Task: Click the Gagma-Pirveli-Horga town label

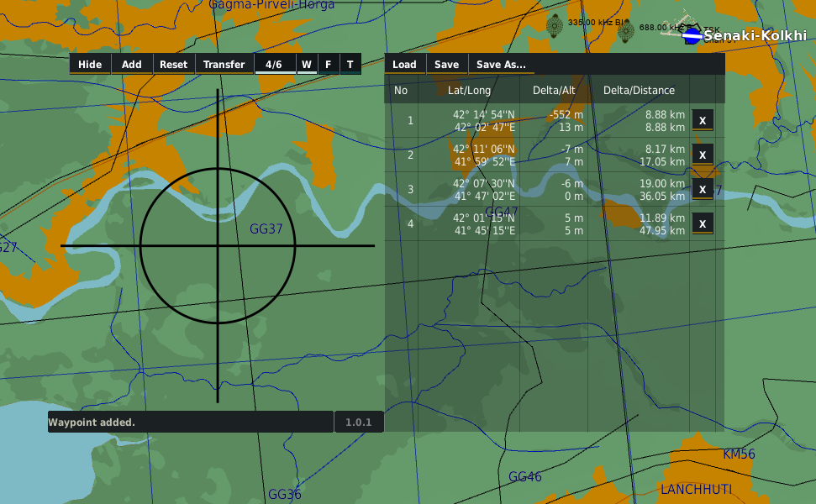Action: tap(271, 5)
